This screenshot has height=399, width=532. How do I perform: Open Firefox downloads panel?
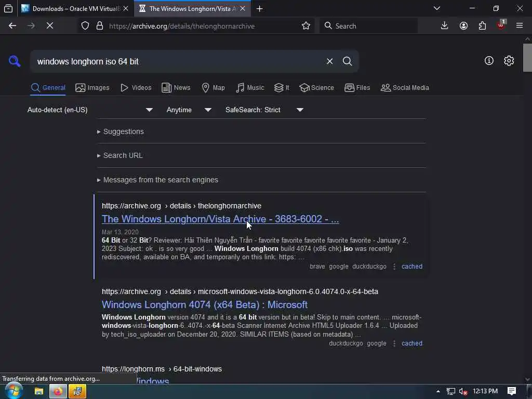coord(444,26)
